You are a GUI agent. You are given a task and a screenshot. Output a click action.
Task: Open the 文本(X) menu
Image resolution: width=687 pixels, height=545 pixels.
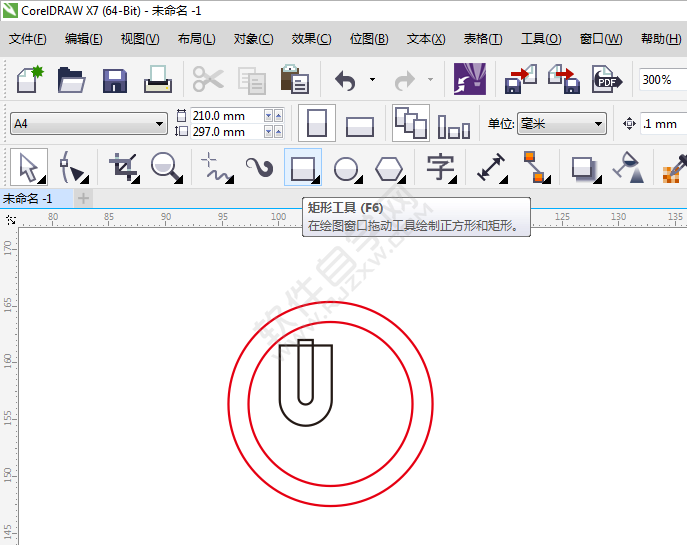coord(426,39)
